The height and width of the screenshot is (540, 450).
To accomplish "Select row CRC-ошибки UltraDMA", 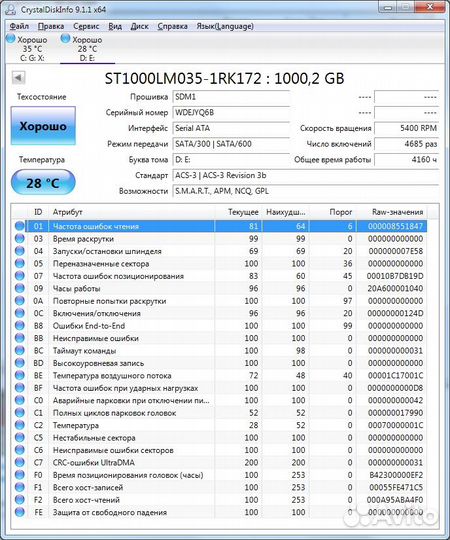I will 220,462.
